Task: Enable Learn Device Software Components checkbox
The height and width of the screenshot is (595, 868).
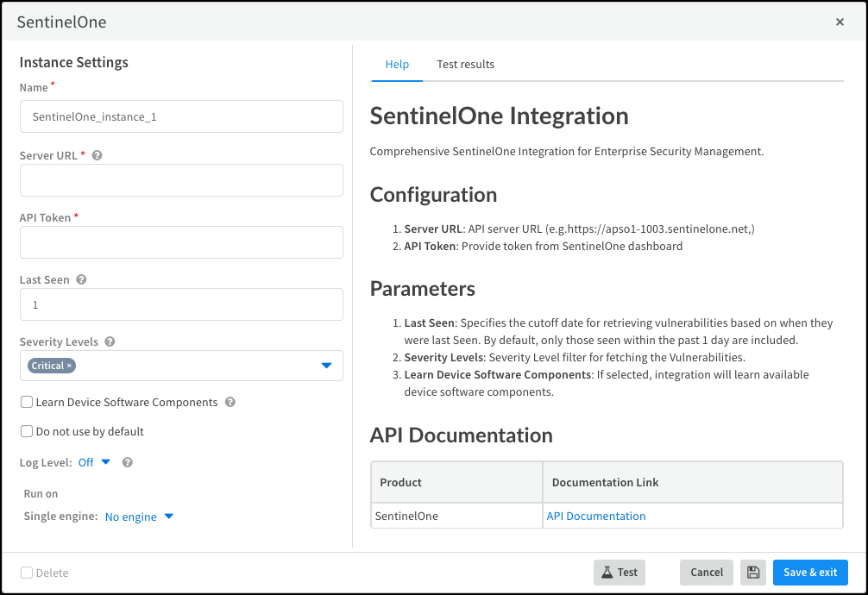Action: pos(27,403)
